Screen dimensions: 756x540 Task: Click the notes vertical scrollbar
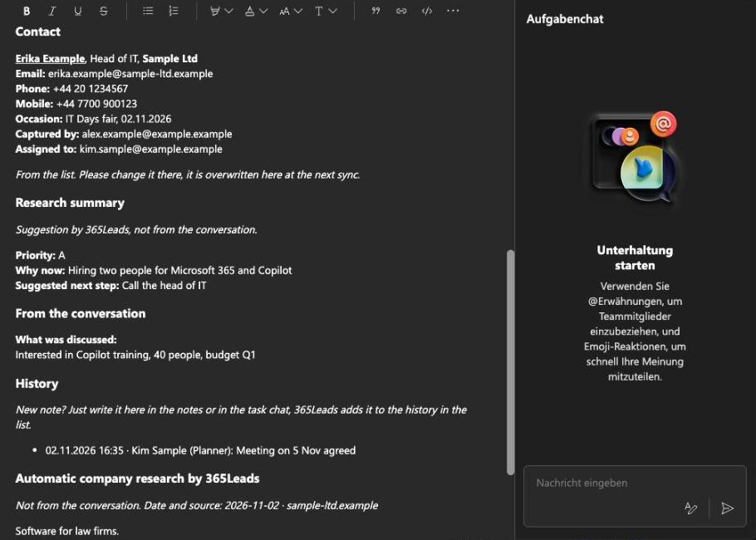tap(511, 362)
